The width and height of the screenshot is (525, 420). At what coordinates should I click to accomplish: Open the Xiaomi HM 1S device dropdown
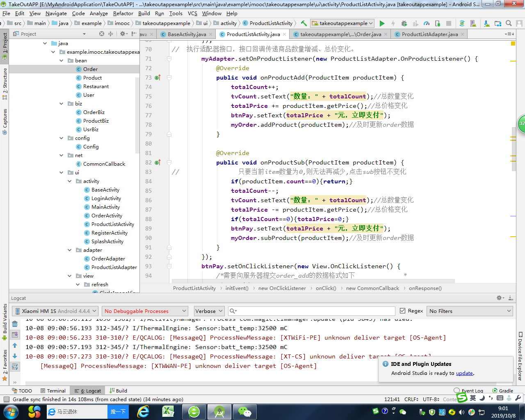click(x=55, y=311)
